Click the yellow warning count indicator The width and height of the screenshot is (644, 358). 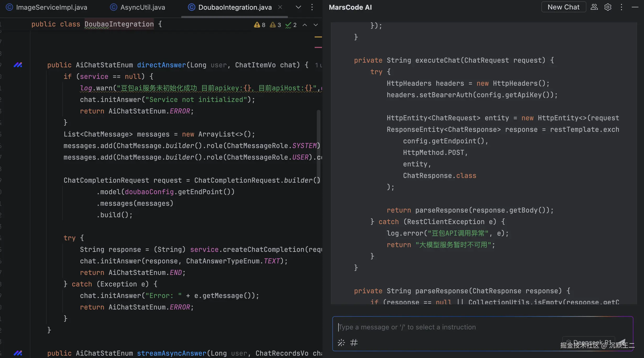260,25
